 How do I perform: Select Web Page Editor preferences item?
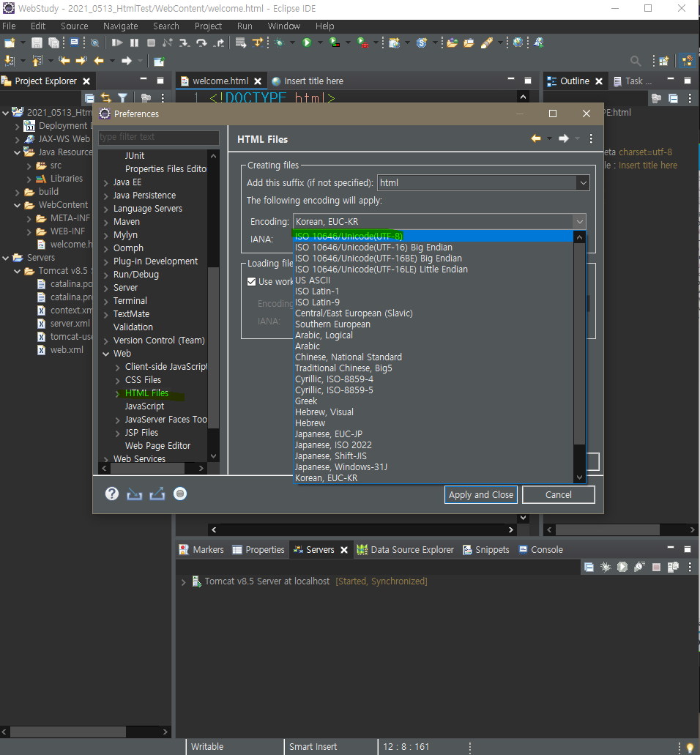coord(157,446)
